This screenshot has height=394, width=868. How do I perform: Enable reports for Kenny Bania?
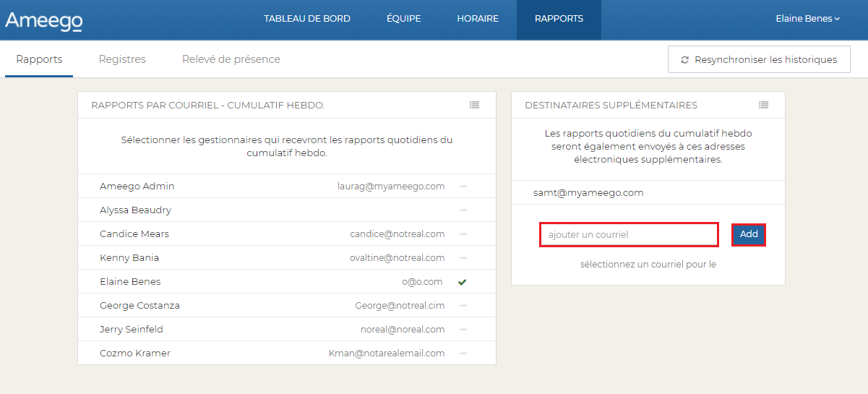coord(463,258)
